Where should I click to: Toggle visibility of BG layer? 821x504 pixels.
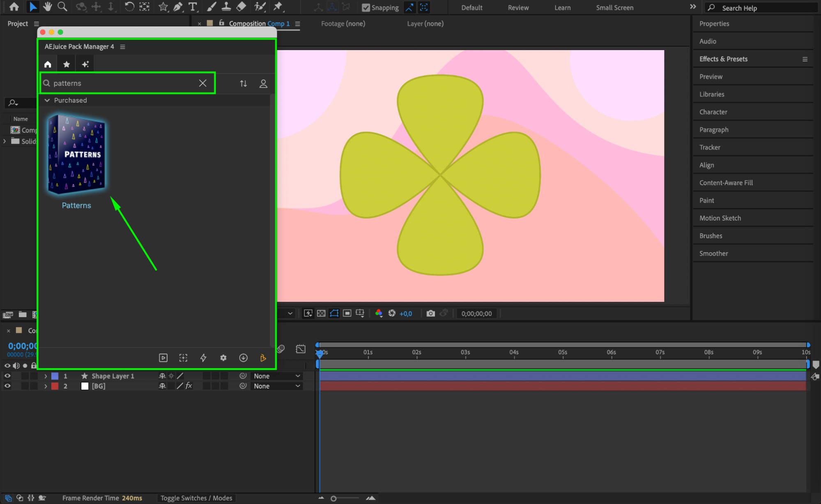(7, 386)
